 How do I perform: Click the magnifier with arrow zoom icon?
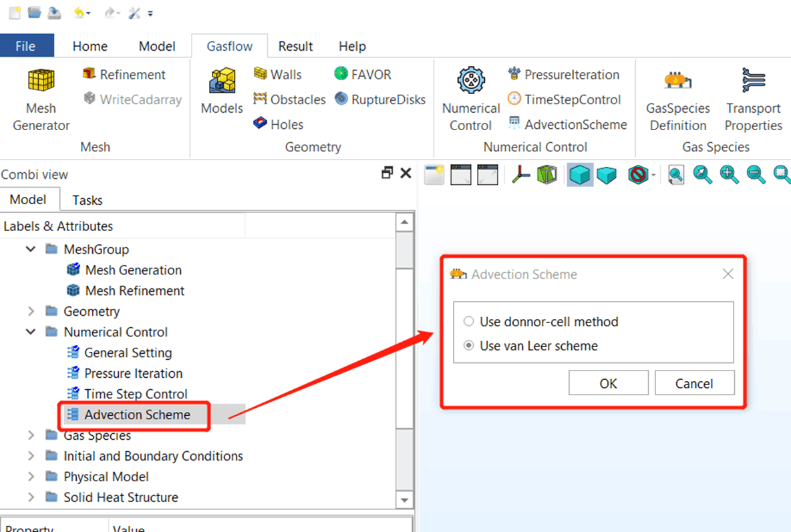(702, 174)
